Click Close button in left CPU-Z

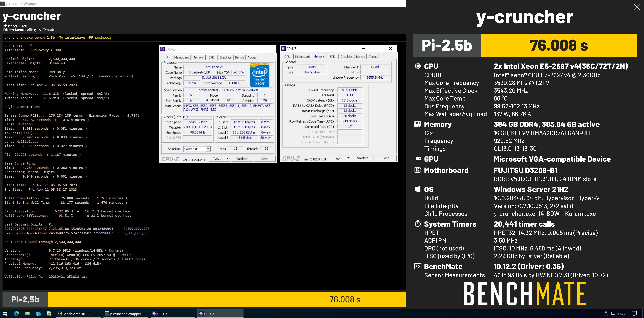click(264, 159)
